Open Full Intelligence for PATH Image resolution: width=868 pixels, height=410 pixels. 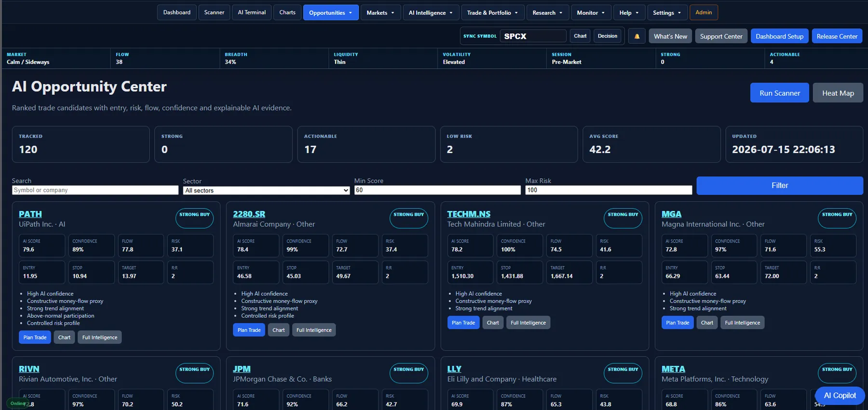click(x=100, y=338)
